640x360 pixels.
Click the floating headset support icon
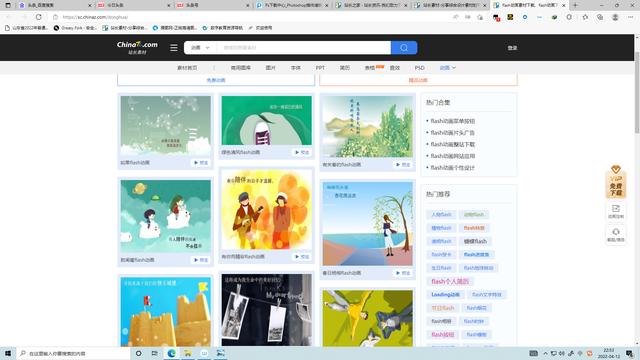click(616, 234)
